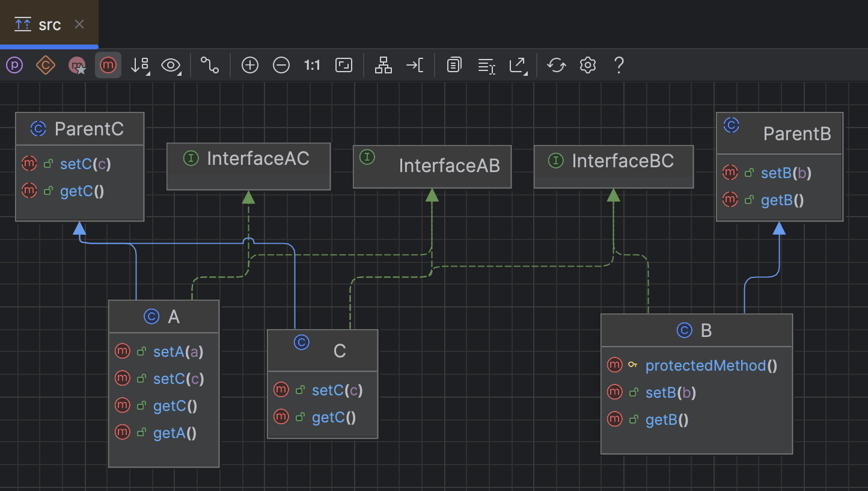Show dependencies between classes
The width and height of the screenshot is (868, 491).
pyautogui.click(x=209, y=65)
